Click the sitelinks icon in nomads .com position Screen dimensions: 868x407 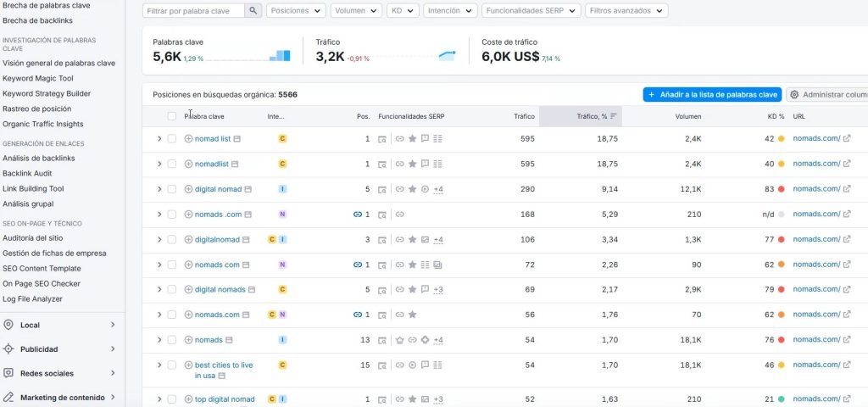click(x=358, y=215)
